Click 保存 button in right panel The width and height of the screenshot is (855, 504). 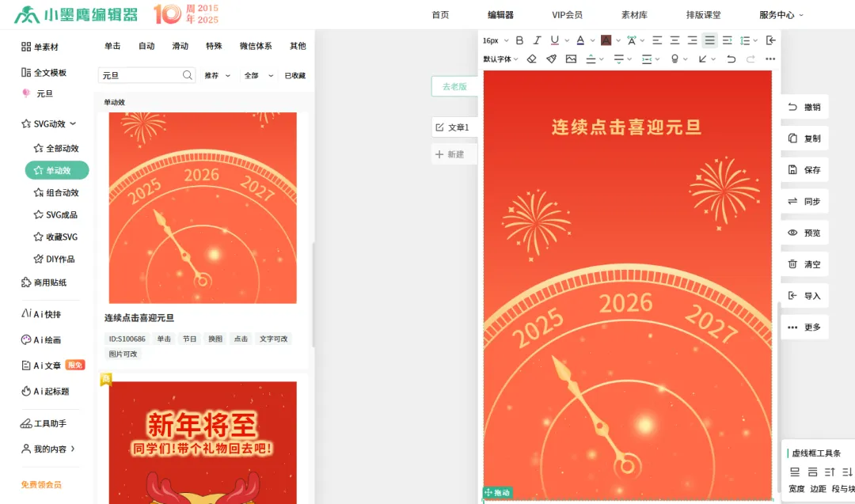[x=805, y=170]
